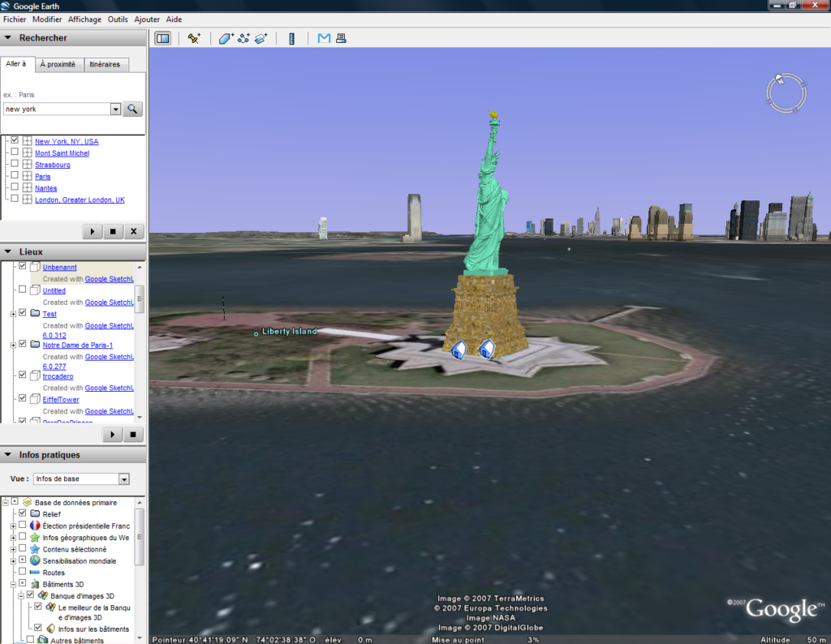
Task: Open the Affichage menu
Action: 84,19
